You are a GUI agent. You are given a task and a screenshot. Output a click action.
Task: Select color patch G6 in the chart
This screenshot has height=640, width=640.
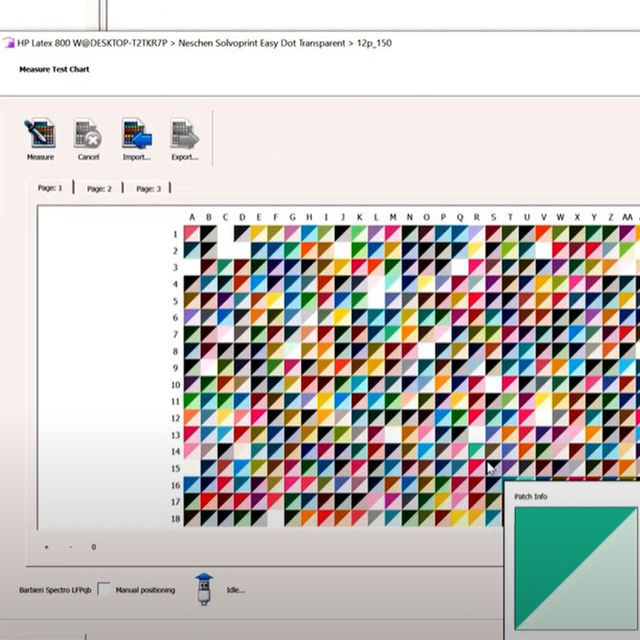pos(292,317)
